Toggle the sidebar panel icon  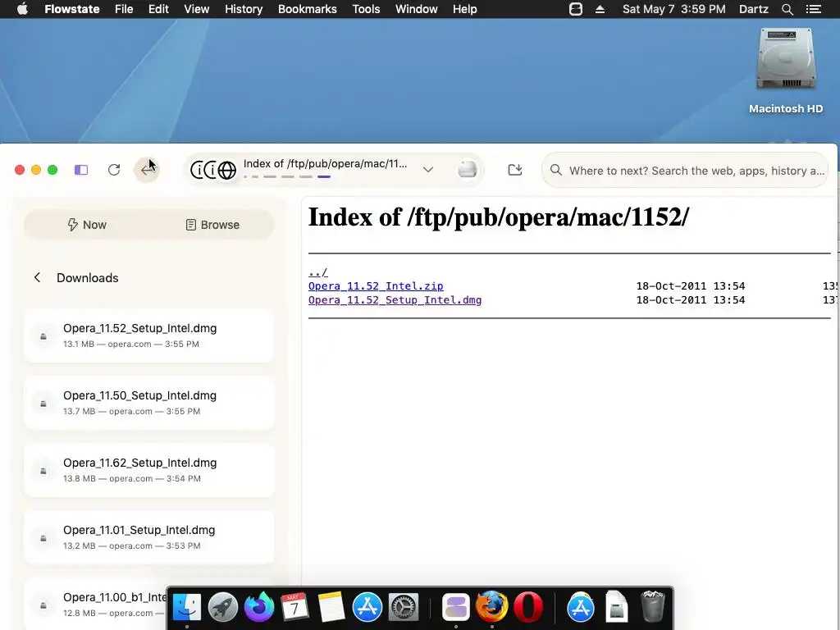81,170
